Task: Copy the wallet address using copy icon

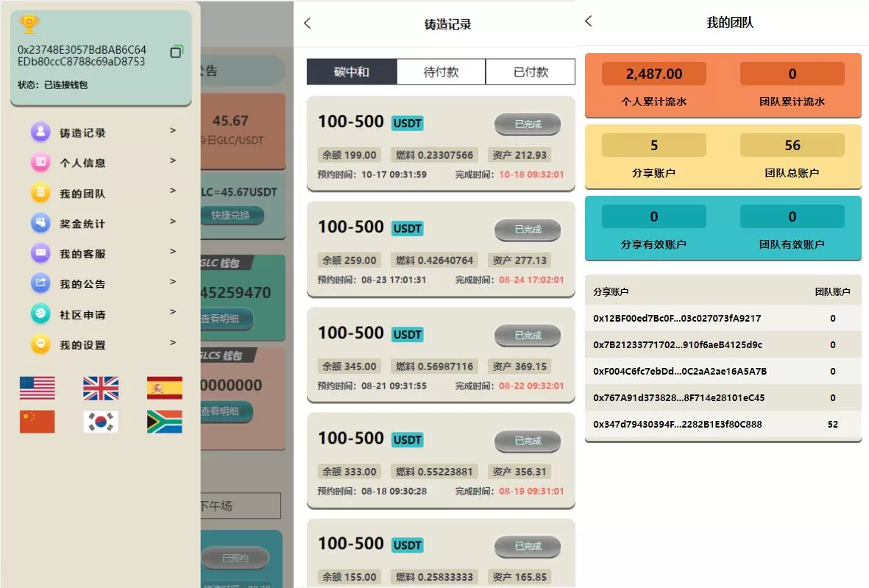Action: 176,52
